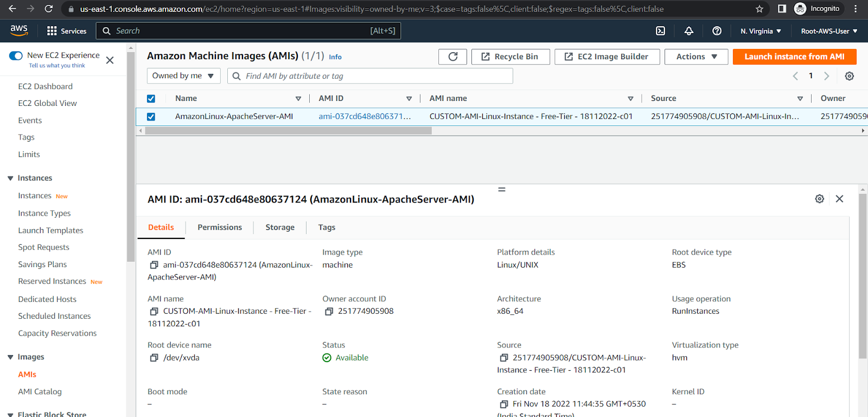Click the browser back arrow
Image resolution: width=868 pixels, height=417 pixels.
pos(12,9)
